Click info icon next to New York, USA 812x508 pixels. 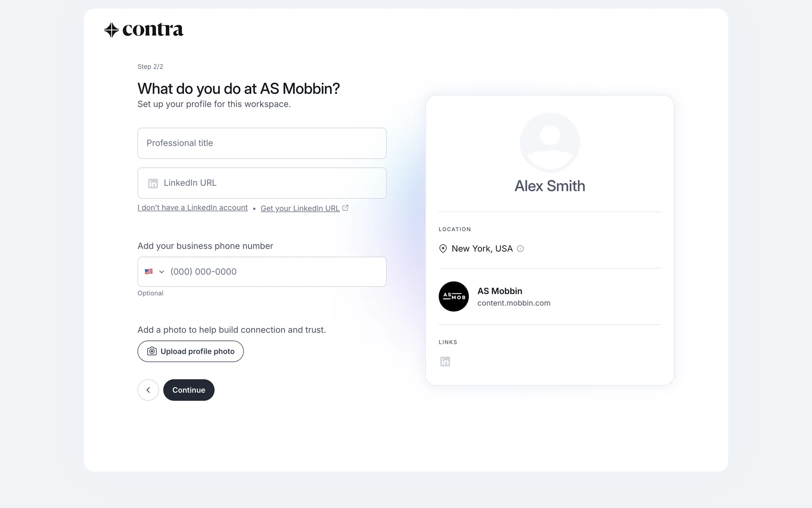pyautogui.click(x=521, y=249)
